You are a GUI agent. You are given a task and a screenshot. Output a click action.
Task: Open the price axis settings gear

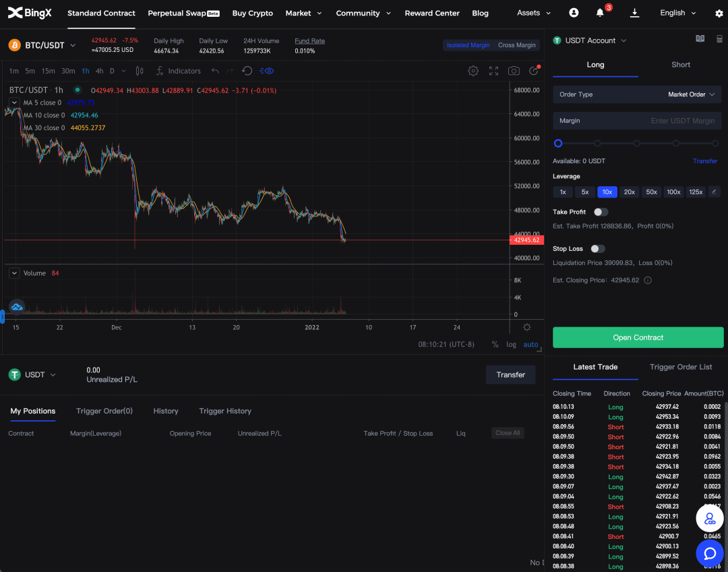click(x=527, y=328)
